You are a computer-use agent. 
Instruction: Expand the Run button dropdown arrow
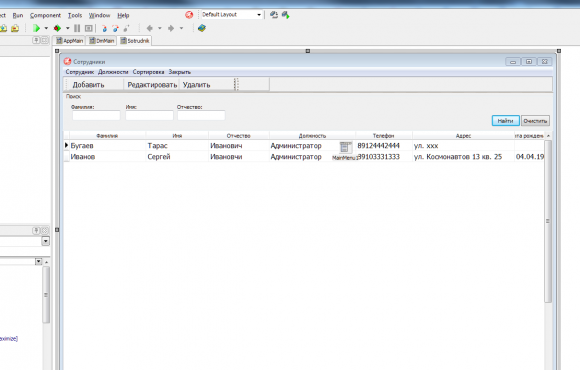(46, 28)
